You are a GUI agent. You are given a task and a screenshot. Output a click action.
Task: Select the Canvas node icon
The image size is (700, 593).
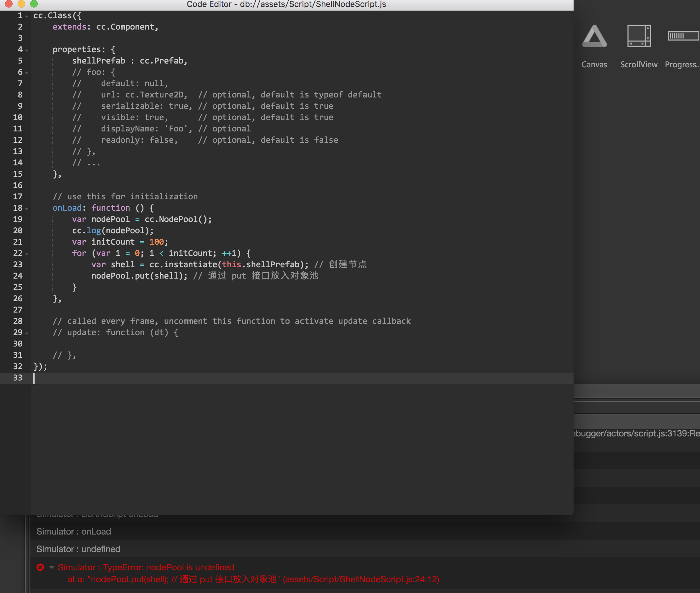click(x=594, y=36)
